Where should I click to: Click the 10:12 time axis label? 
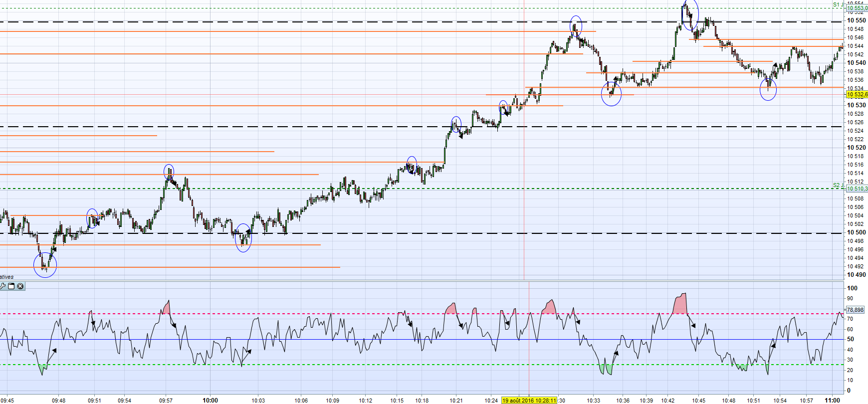point(365,401)
